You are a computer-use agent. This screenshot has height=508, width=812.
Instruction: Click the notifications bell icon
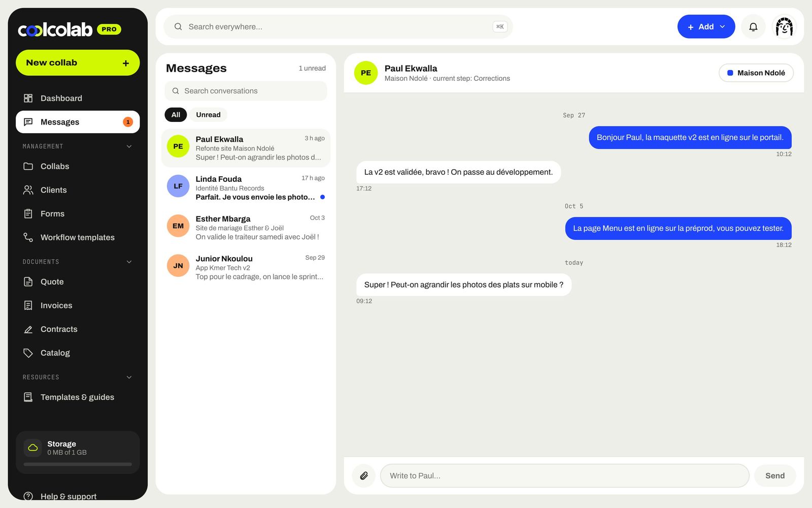753,27
